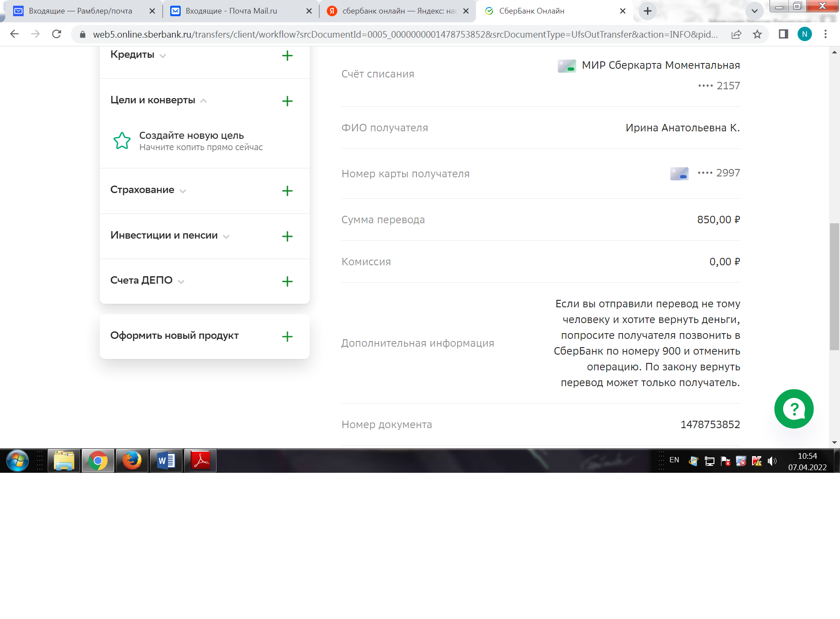This screenshot has height=619, width=840.
Task: Expand the Кредиты section chevron
Action: pos(163,56)
